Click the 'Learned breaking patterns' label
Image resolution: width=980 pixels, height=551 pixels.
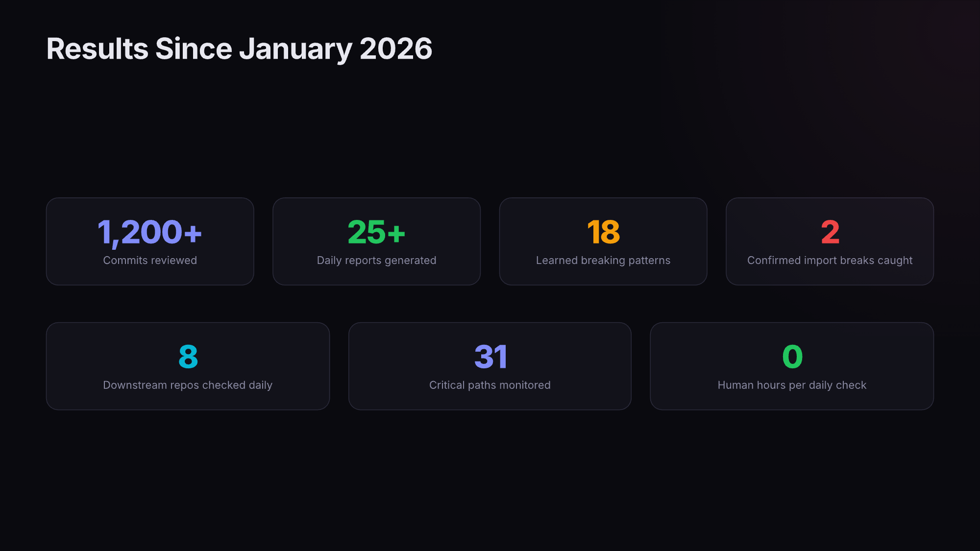(x=603, y=260)
